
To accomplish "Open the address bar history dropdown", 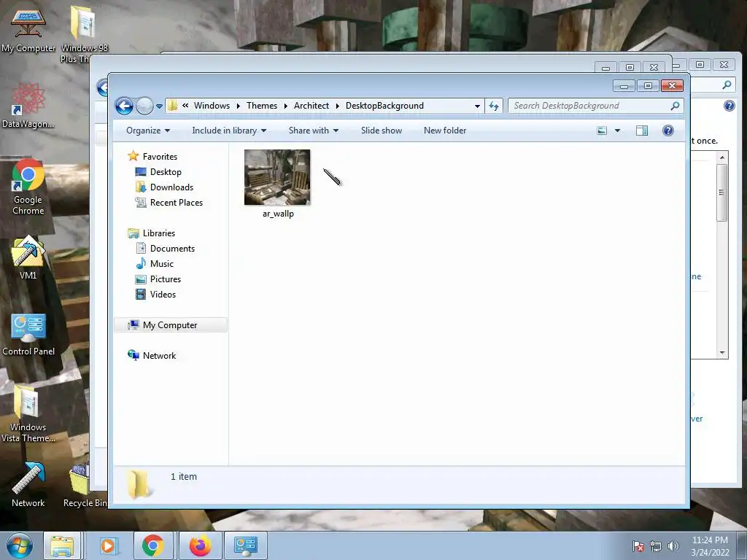I will click(477, 106).
